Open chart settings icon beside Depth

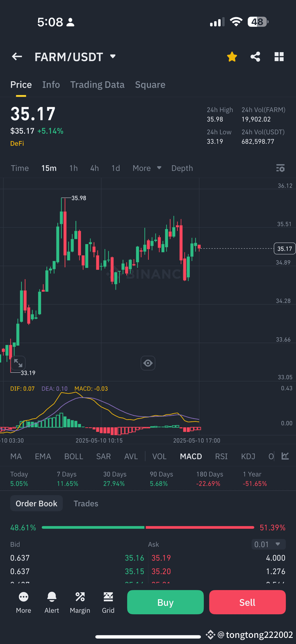coord(281,168)
